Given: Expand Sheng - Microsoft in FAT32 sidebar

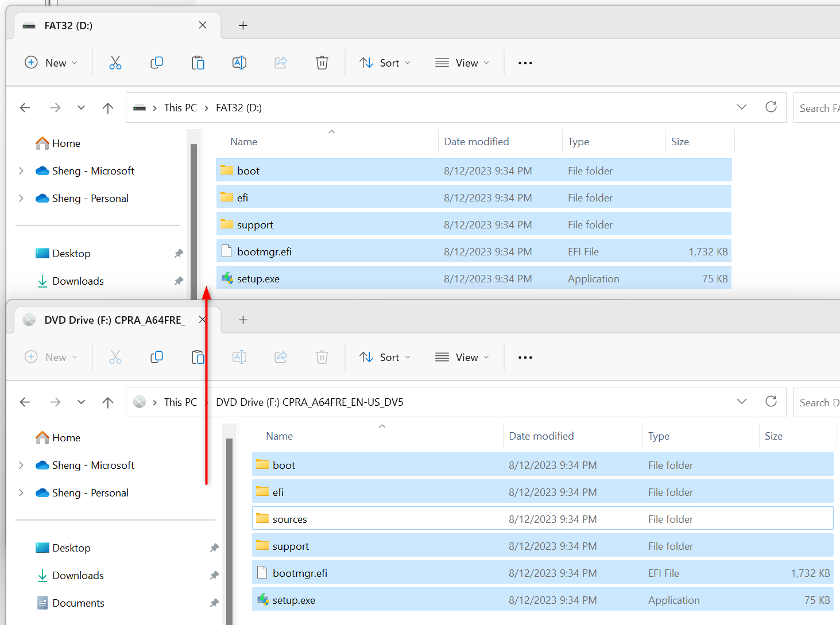Looking at the screenshot, I should tap(21, 171).
